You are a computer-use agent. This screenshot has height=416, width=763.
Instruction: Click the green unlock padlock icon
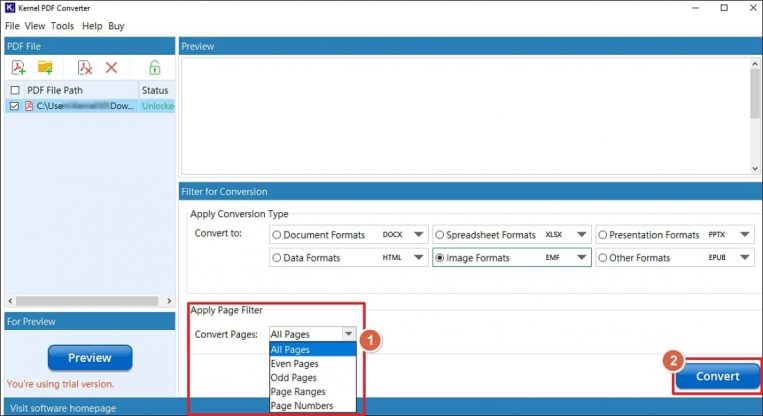(155, 68)
